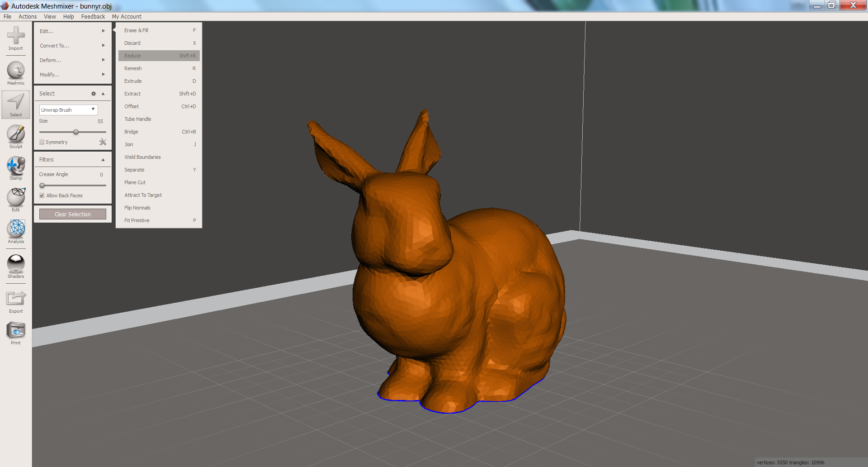Screen dimensions: 868x467
Task: Collapse the Select panel
Action: click(x=103, y=94)
